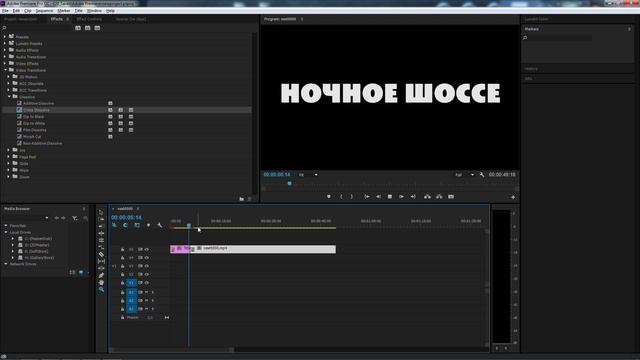Toggle A2 track targeting button
Screen dimensions: 640x360
tap(131, 301)
